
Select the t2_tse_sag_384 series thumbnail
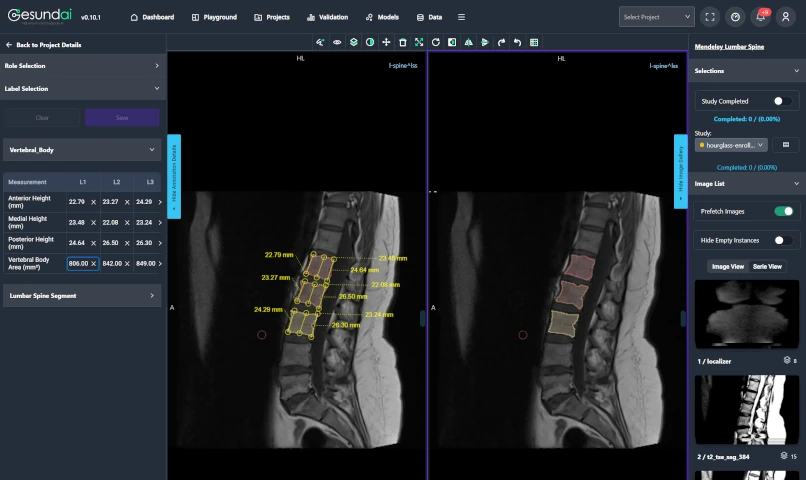coord(746,410)
